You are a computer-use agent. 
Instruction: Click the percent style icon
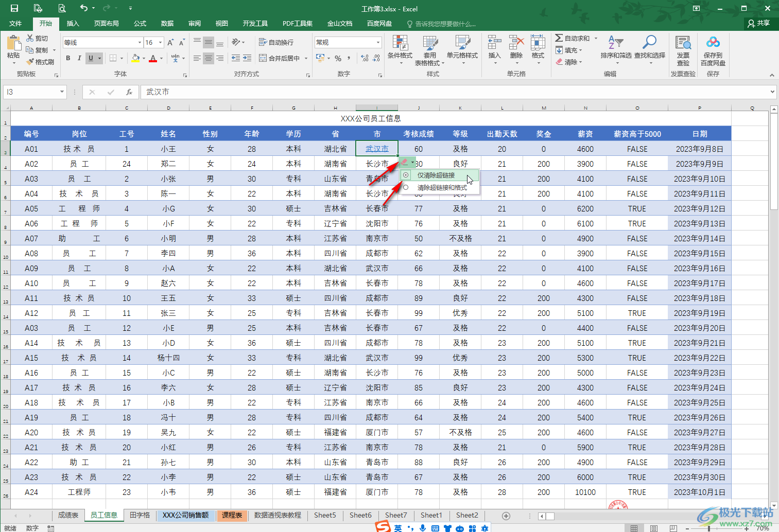[338, 58]
